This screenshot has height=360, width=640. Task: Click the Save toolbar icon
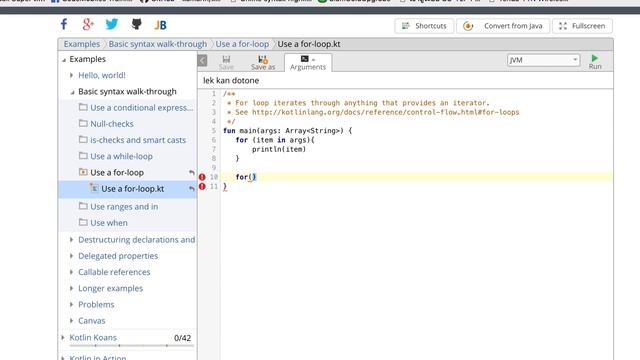(226, 62)
